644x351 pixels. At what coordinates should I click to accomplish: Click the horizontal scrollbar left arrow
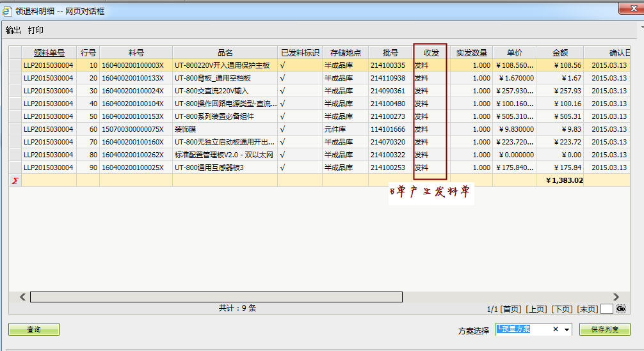tap(22, 297)
